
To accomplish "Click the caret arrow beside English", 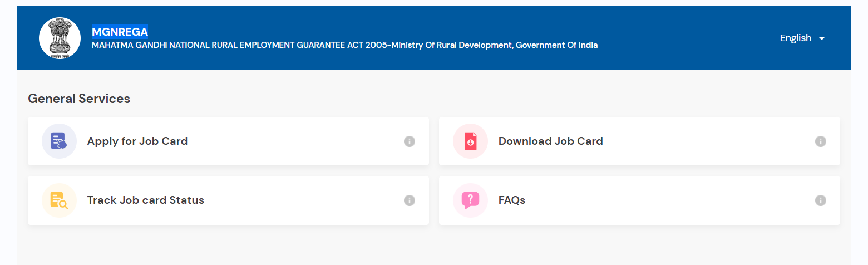I will 822,38.
